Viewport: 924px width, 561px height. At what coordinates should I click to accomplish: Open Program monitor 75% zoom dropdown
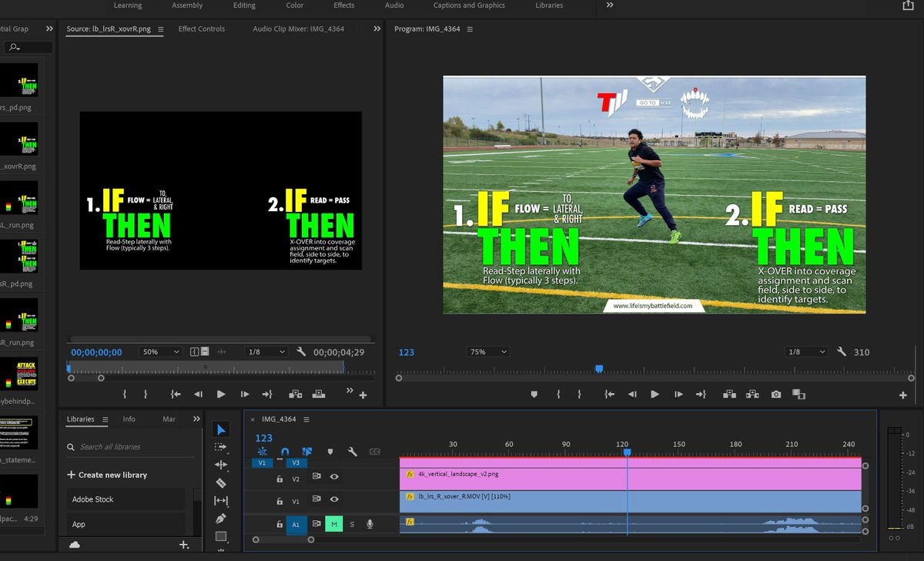pos(489,352)
